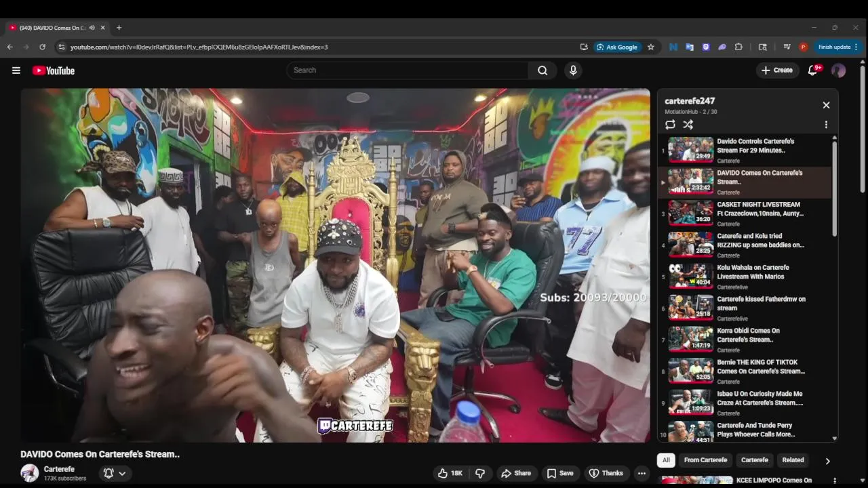Open the YouTube hamburger guide menu
The height and width of the screenshot is (488, 868).
[16, 70]
